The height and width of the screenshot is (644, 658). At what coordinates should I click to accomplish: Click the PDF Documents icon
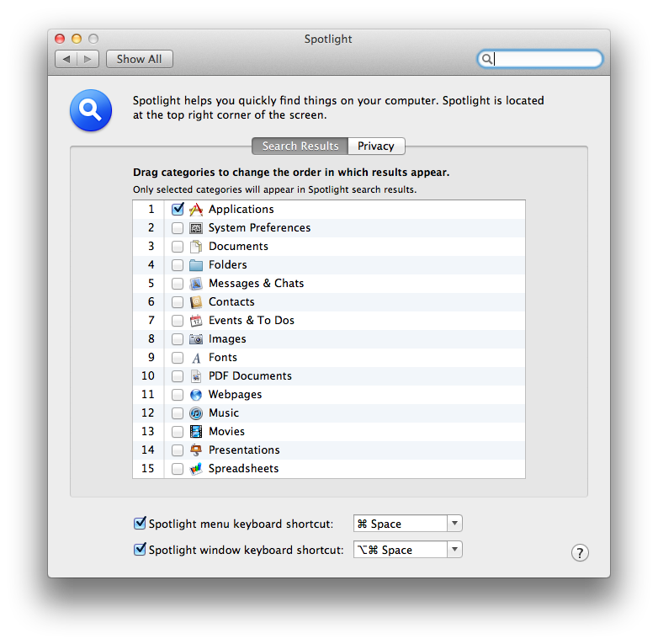(x=196, y=376)
